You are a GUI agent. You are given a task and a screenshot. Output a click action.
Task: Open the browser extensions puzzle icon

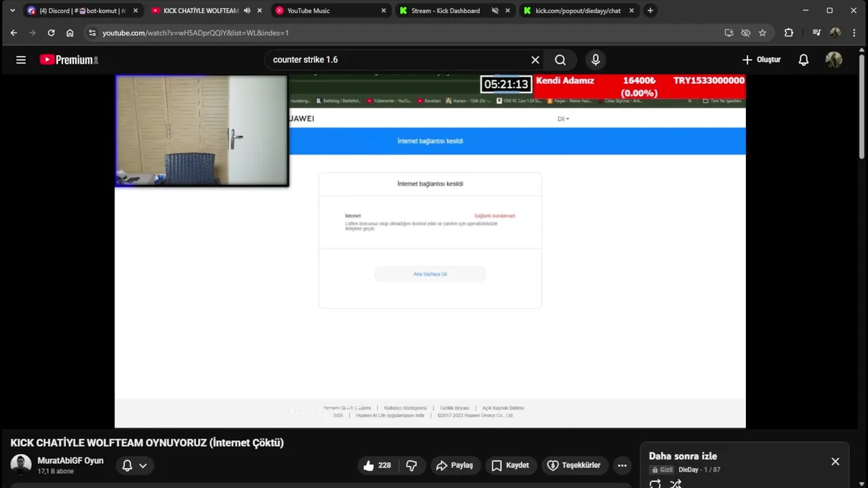click(789, 33)
